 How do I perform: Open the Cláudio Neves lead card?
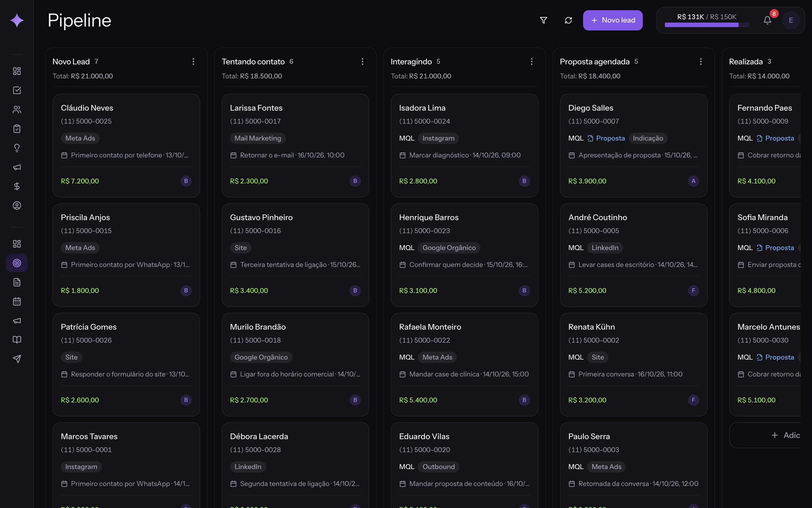[x=126, y=145]
